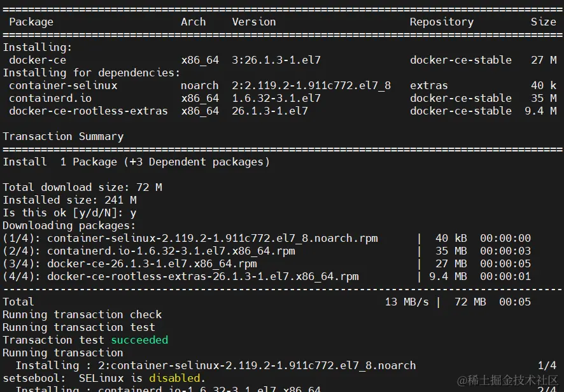The image size is (564, 392).
Task: Click version '3:26.1.3-1.el7' of docker-ce
Action: (x=276, y=60)
